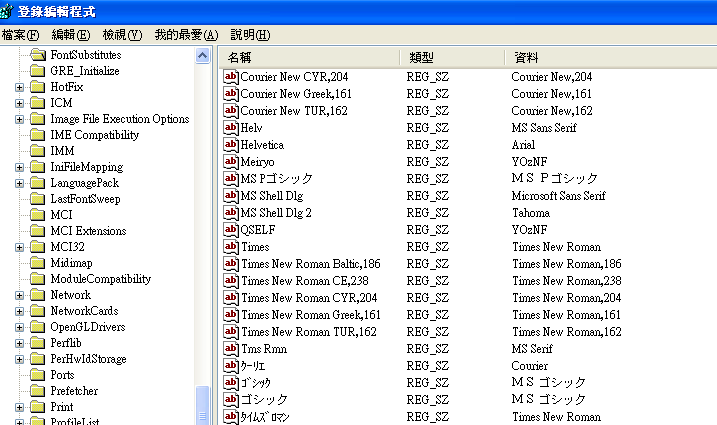The height and width of the screenshot is (425, 717).
Task: Expand the Print tree node
Action: point(19,408)
